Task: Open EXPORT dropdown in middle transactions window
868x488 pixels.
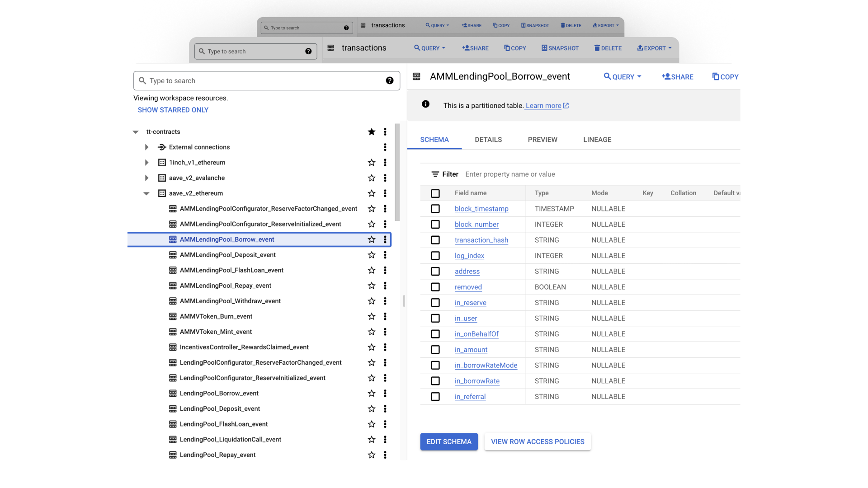Action: [x=654, y=48]
